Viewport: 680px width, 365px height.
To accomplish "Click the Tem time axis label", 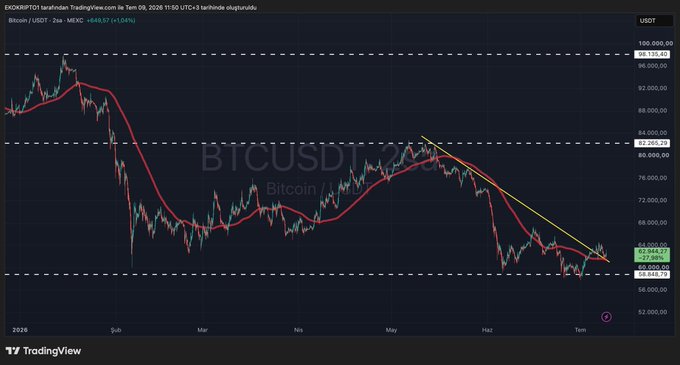I will 580,330.
